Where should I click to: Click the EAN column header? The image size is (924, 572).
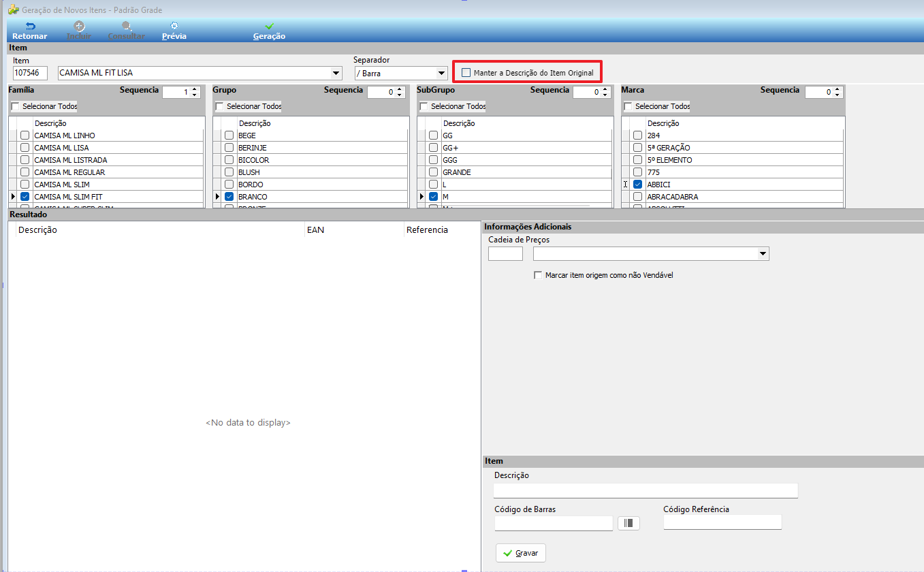pyautogui.click(x=354, y=230)
